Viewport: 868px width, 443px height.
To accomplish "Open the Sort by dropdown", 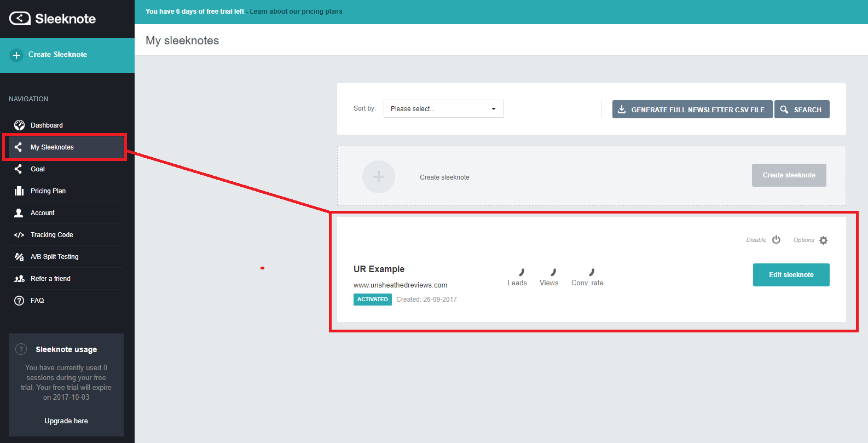I will [444, 109].
